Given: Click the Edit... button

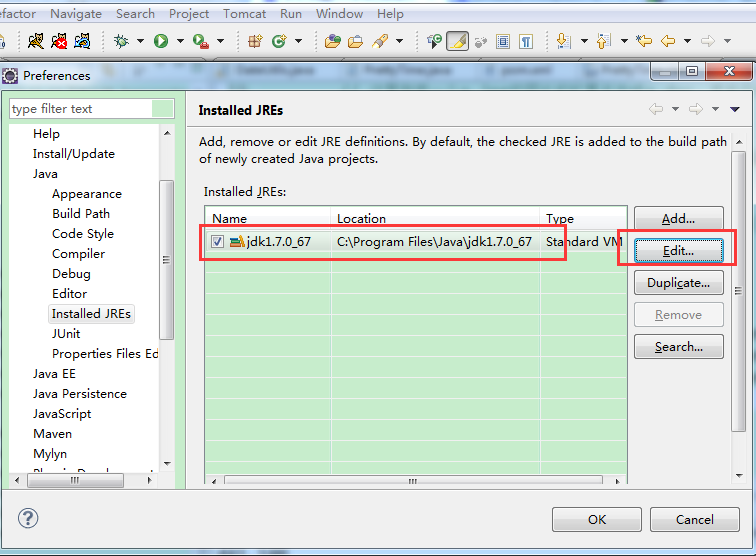Looking at the screenshot, I should [678, 251].
